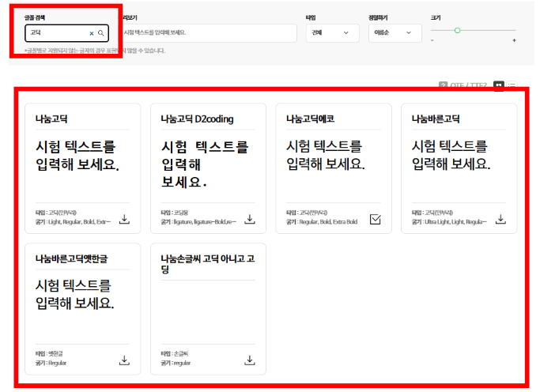The image size is (540, 392).
Task: Decrease preview size with minus button
Action: coord(432,40)
